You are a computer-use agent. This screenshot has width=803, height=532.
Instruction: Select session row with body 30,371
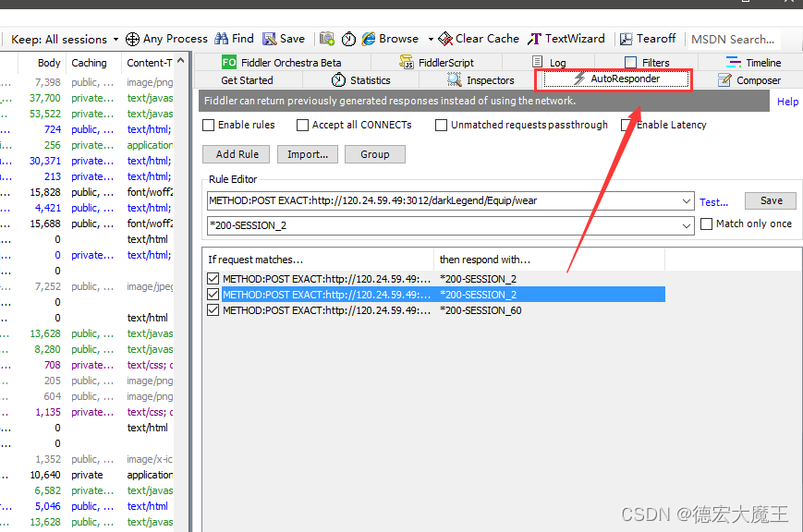coord(87,161)
